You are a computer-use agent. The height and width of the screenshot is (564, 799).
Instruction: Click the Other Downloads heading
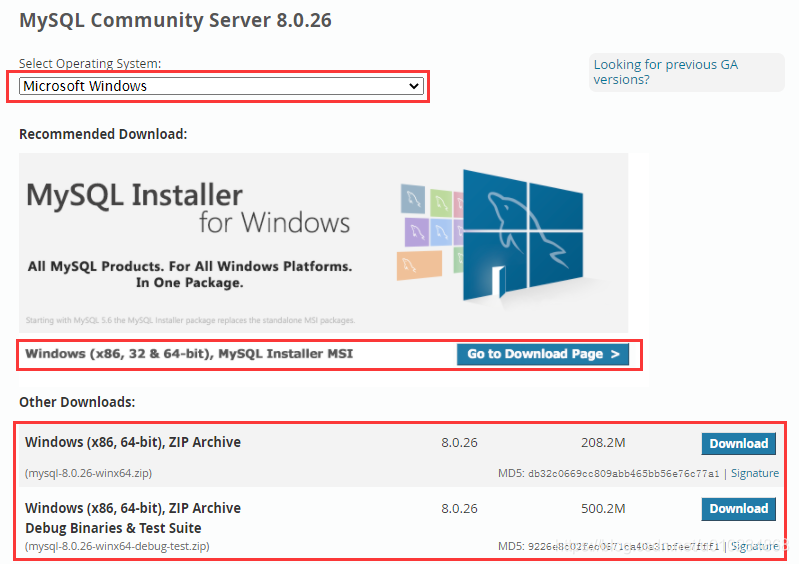(x=77, y=402)
